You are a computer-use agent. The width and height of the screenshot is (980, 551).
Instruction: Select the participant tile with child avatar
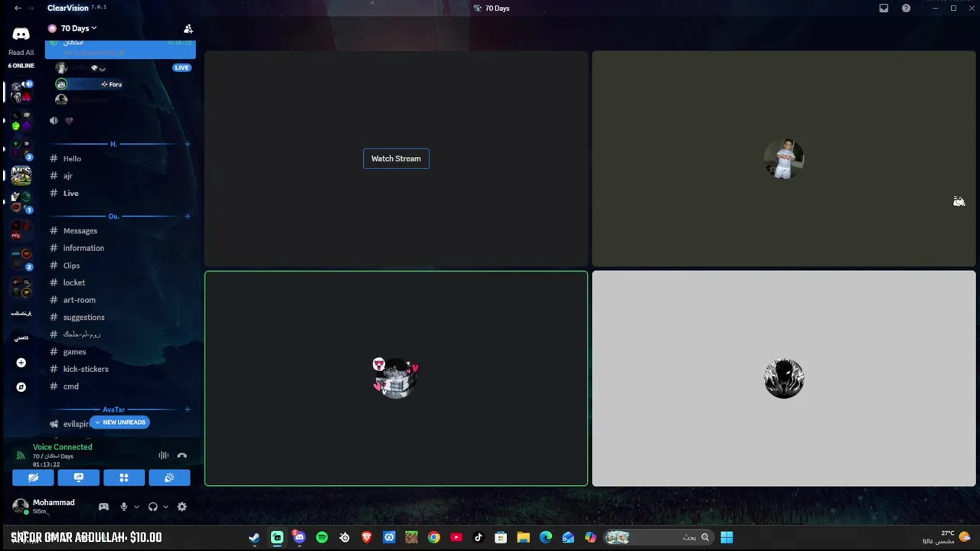(784, 158)
